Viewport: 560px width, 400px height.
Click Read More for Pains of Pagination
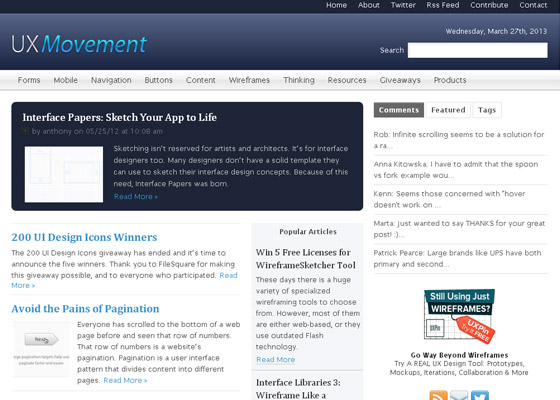tap(125, 380)
